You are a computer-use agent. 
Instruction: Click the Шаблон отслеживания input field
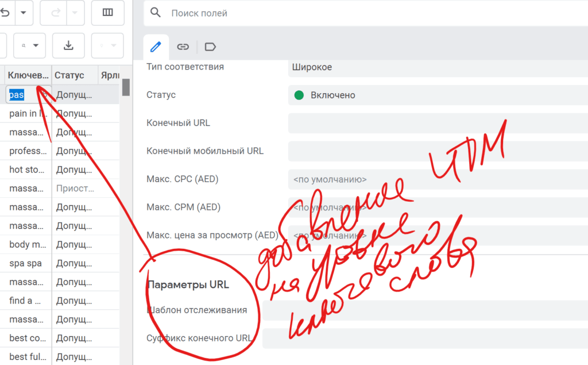click(x=425, y=310)
